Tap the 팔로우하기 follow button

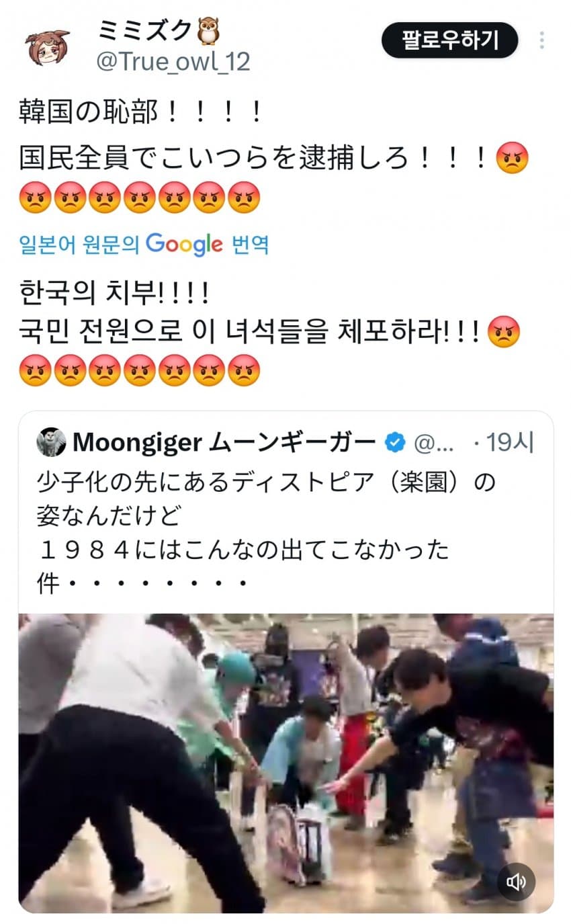(x=450, y=40)
